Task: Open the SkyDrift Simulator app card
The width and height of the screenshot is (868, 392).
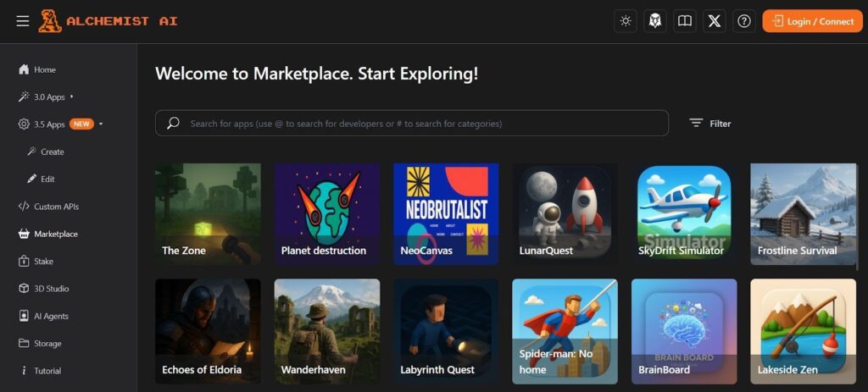Action: [x=684, y=213]
